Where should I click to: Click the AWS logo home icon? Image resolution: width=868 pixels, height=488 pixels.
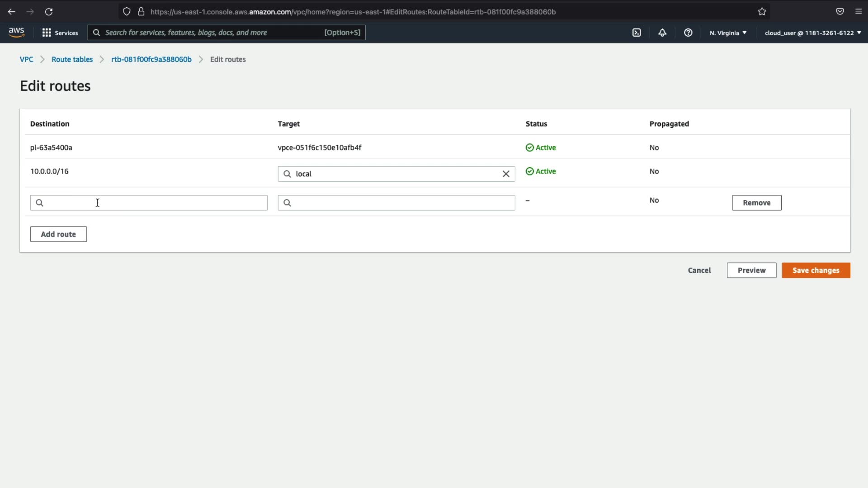[16, 32]
